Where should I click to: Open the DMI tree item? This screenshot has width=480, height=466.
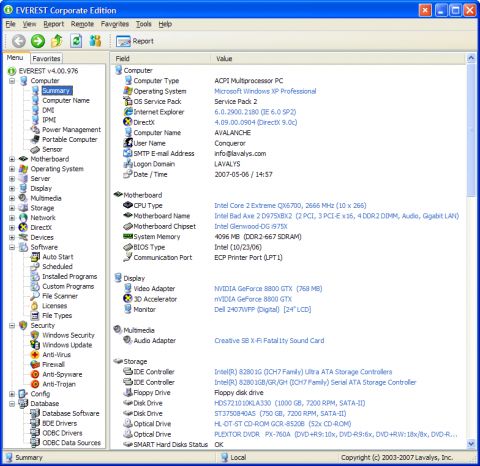48,110
